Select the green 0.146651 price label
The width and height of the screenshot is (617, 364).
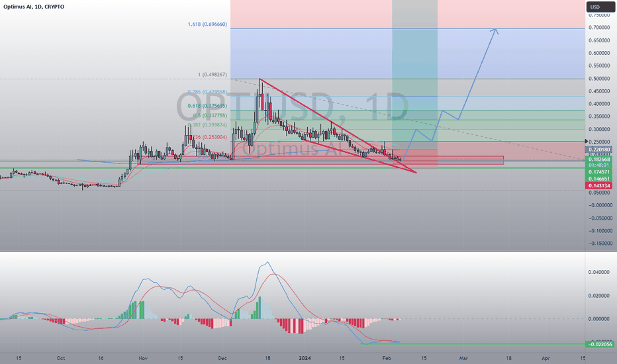(599, 179)
